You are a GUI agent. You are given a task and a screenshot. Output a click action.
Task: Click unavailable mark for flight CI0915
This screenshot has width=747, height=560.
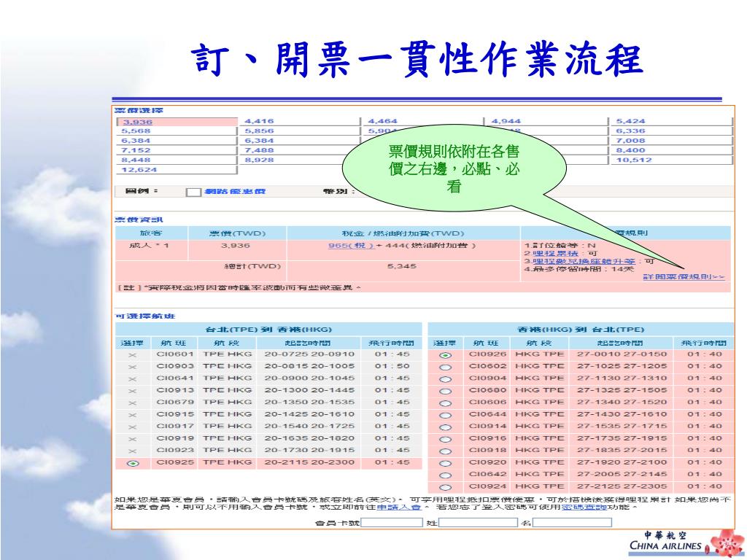pyautogui.click(x=133, y=415)
